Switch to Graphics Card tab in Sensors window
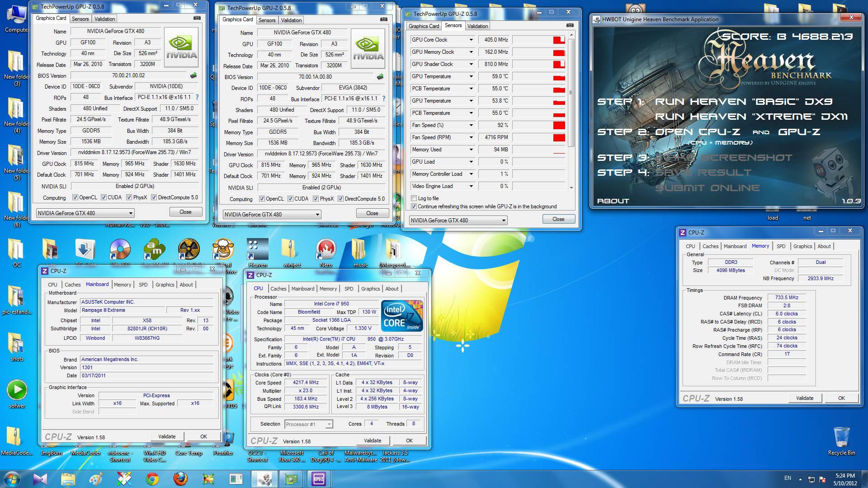 [424, 26]
